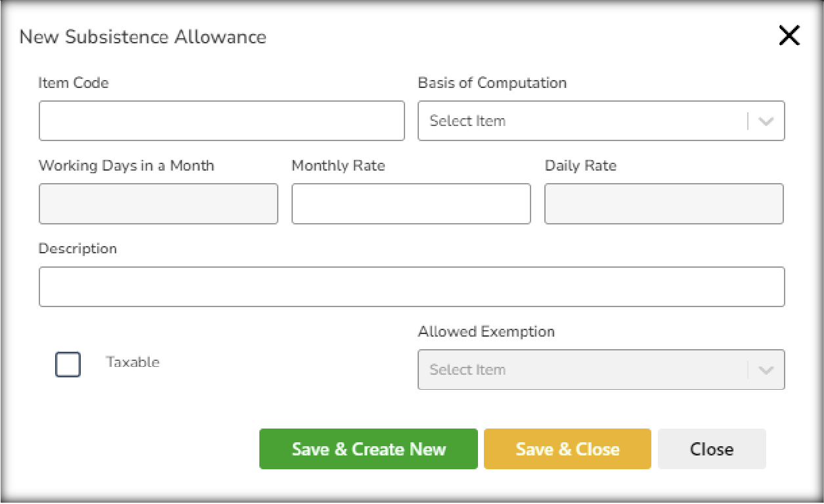Open the Allowed Exemption dropdown
This screenshot has height=504, width=824.
click(584, 369)
